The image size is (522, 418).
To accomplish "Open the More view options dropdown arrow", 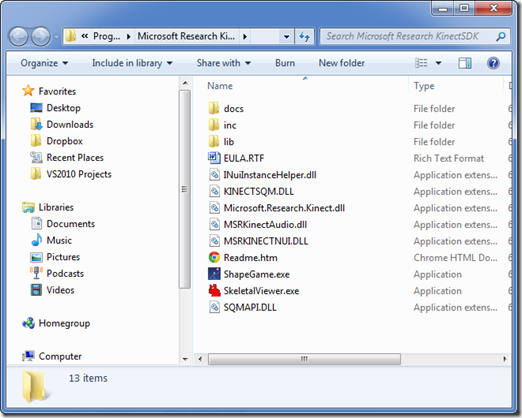I will pyautogui.click(x=438, y=63).
